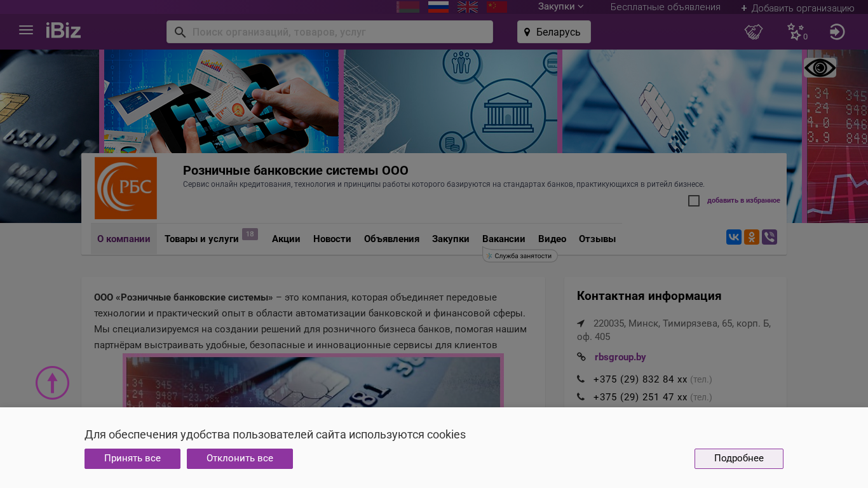Image resolution: width=868 pixels, height=488 pixels.
Task: Click phone number +375 (29) 251 47 xx
Action: [640, 397]
